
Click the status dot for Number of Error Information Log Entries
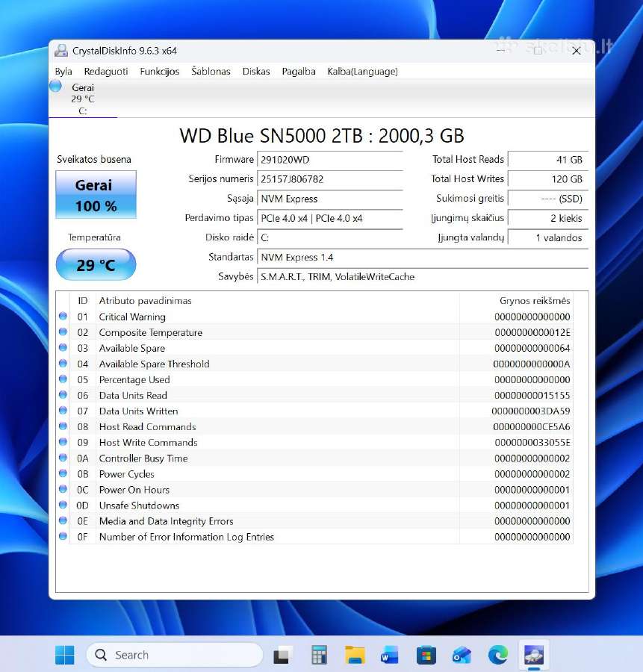pyautogui.click(x=63, y=536)
